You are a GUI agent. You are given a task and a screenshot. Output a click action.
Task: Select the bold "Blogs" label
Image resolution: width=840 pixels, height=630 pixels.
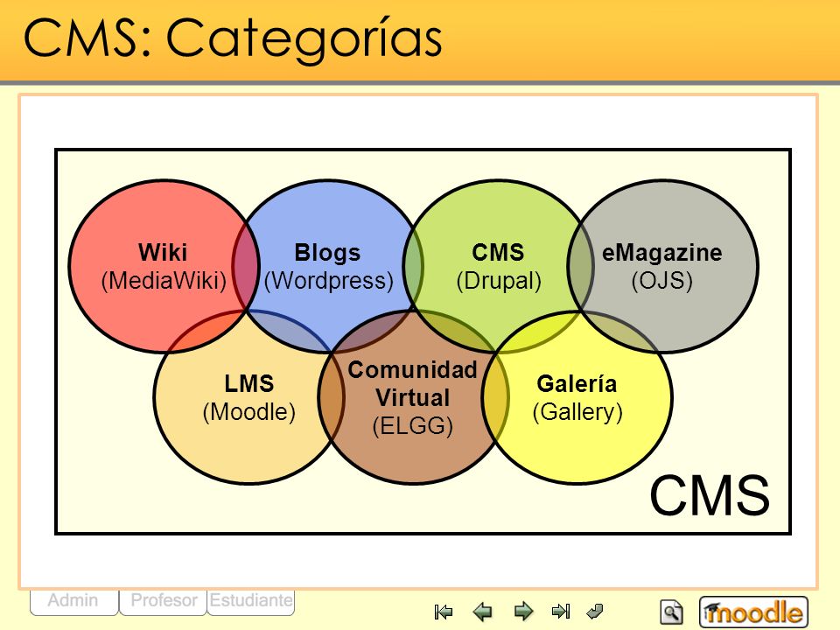click(x=328, y=252)
